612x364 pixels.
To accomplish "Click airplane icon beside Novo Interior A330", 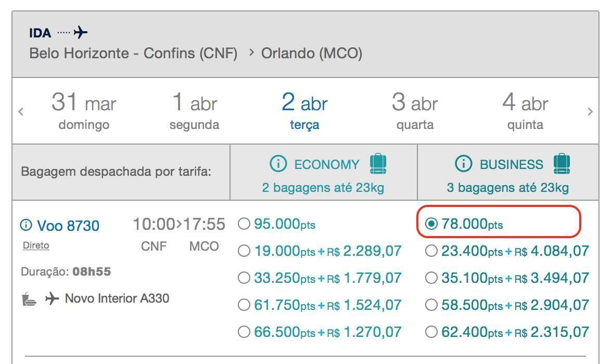I will (x=52, y=299).
